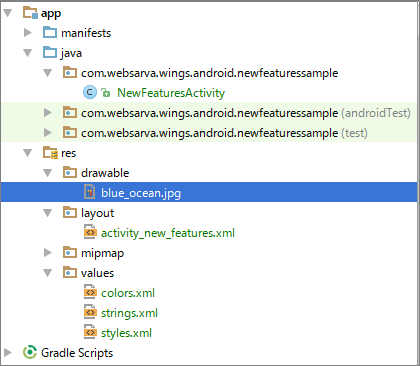This screenshot has height=366, width=420.
Task: Click the Gradle Scripts green icon
Action: point(30,352)
